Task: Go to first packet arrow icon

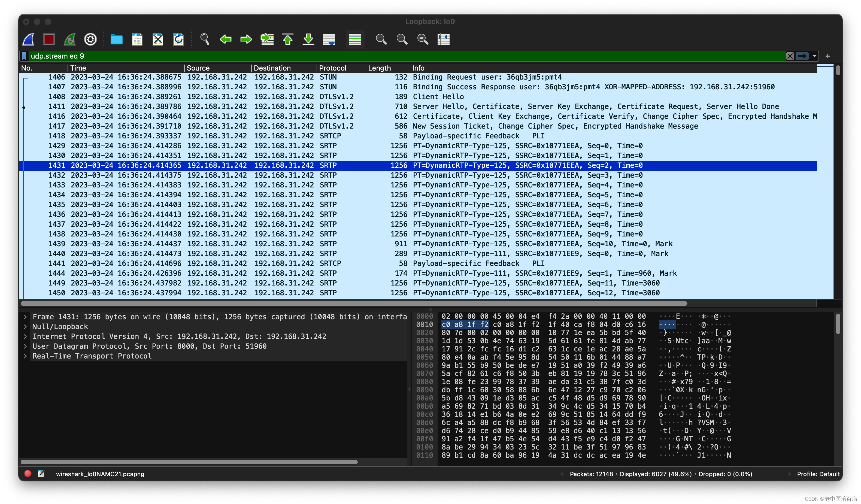Action: (x=288, y=39)
